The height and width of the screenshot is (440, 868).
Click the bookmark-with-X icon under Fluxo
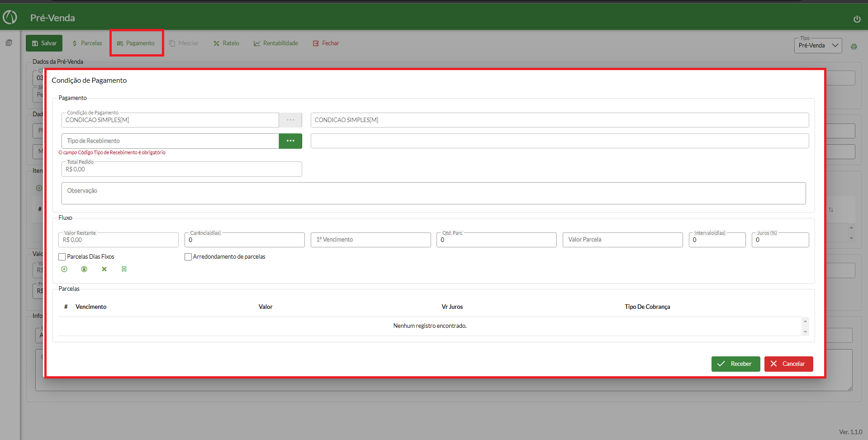(124, 269)
